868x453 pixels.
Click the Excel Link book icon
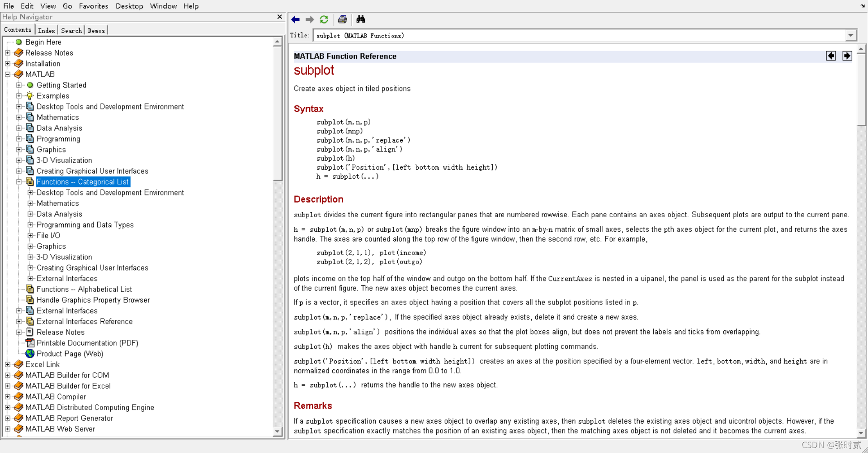click(x=19, y=364)
